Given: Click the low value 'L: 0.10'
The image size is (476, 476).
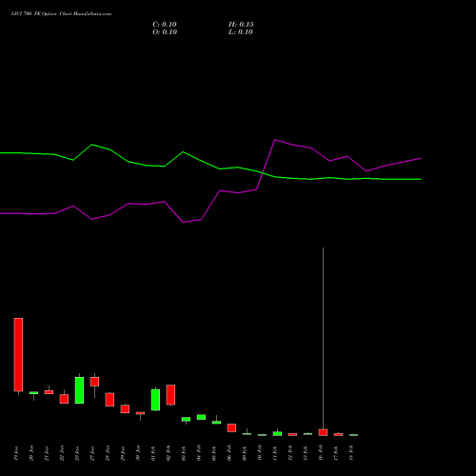Looking at the screenshot, I should [241, 32].
